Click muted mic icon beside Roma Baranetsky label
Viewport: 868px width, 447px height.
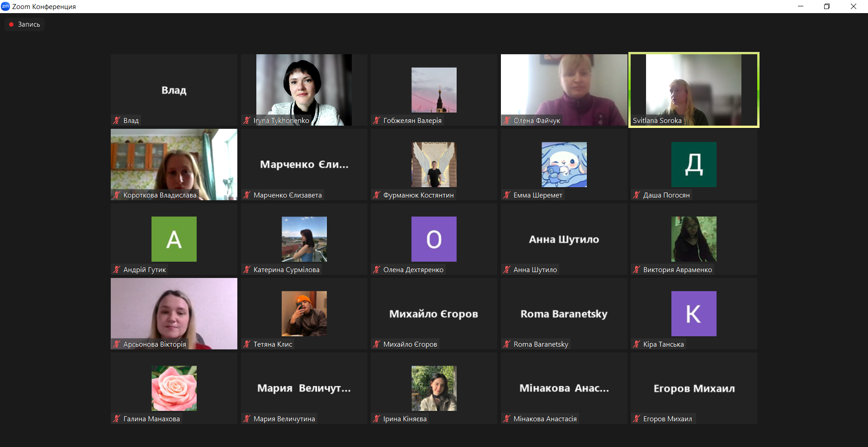[507, 344]
